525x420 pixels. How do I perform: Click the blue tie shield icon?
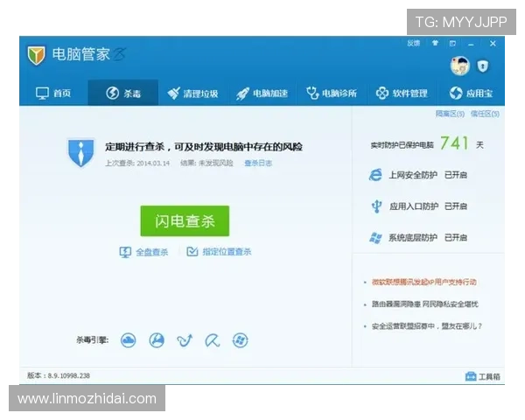(x=80, y=152)
